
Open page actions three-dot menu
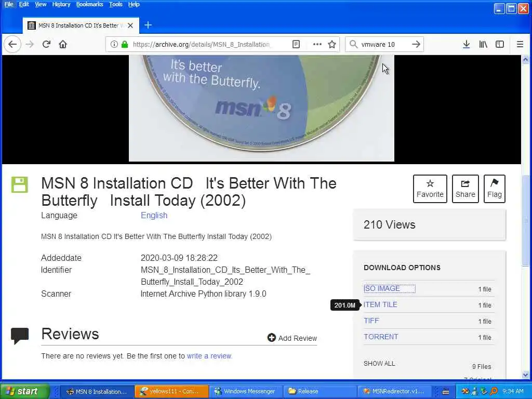click(x=317, y=44)
